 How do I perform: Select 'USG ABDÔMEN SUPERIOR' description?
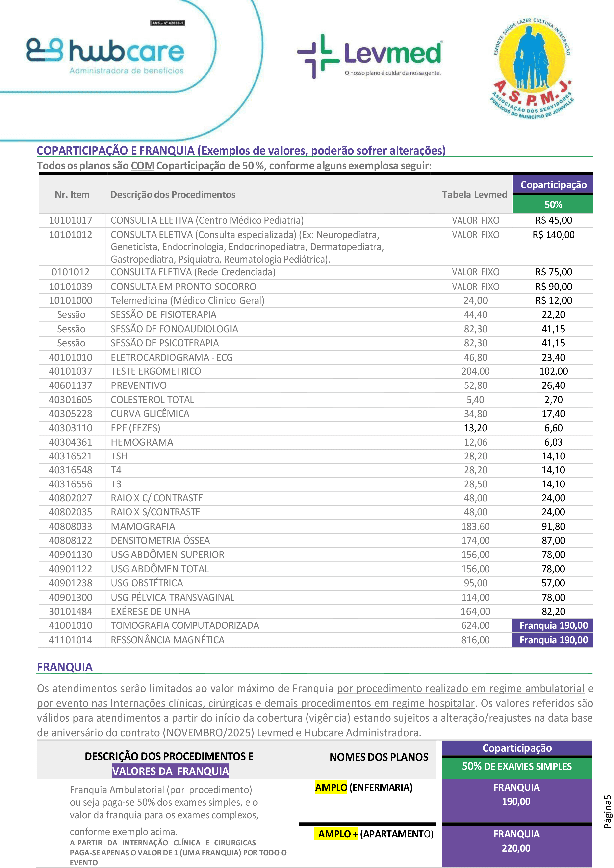168,555
